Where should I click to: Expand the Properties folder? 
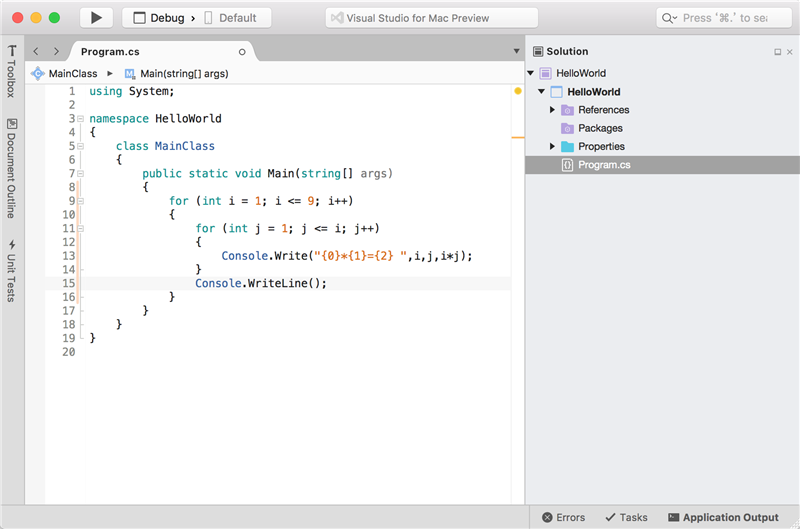click(552, 146)
